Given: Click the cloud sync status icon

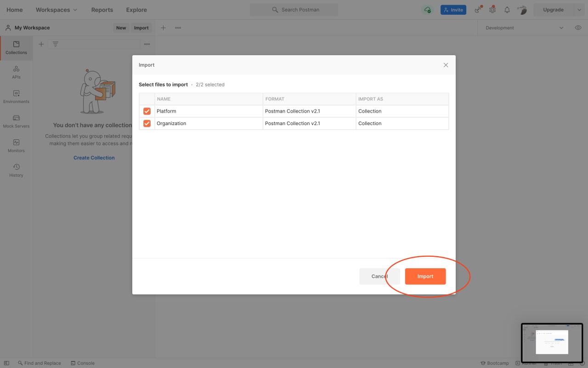Looking at the screenshot, I should point(428,10).
